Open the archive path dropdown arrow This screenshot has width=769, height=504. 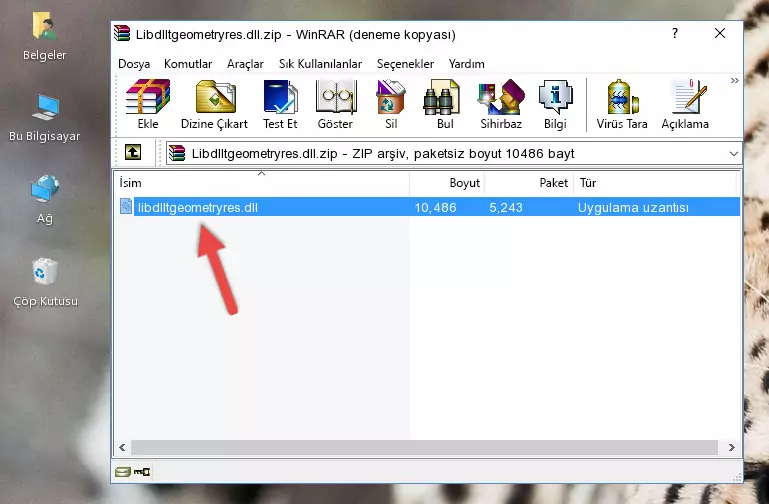(x=733, y=153)
